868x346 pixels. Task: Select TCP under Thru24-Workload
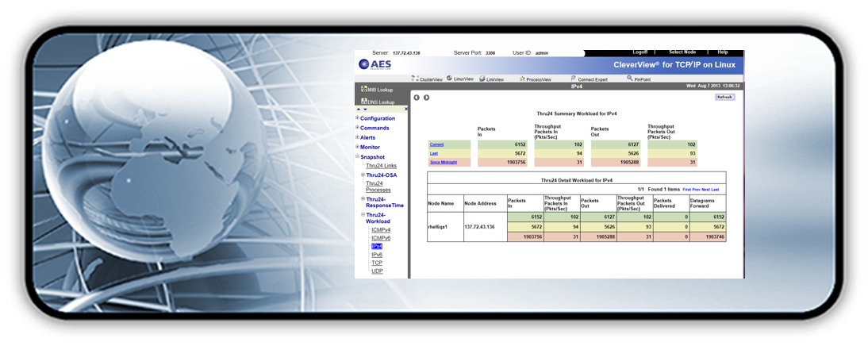(x=377, y=263)
